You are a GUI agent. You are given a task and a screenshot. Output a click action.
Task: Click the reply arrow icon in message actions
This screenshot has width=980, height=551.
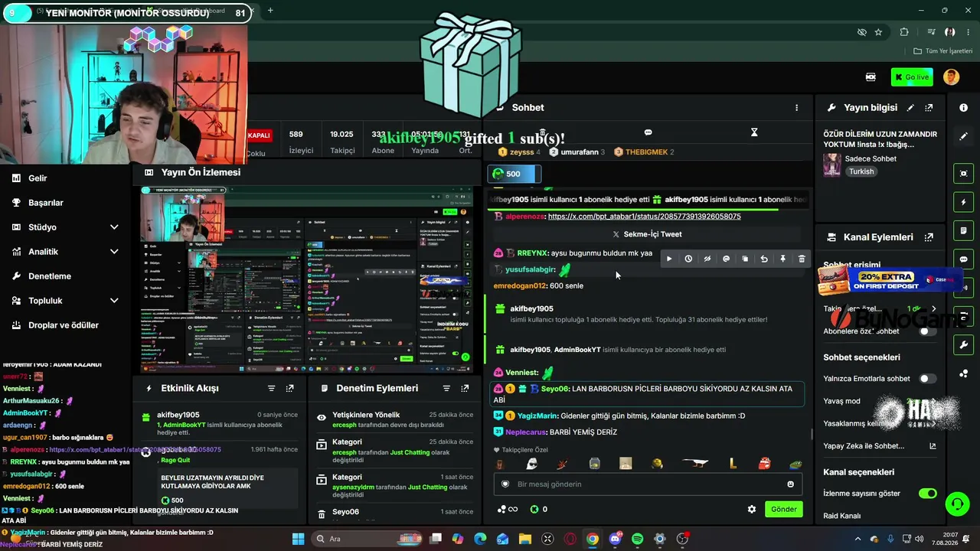(x=763, y=259)
